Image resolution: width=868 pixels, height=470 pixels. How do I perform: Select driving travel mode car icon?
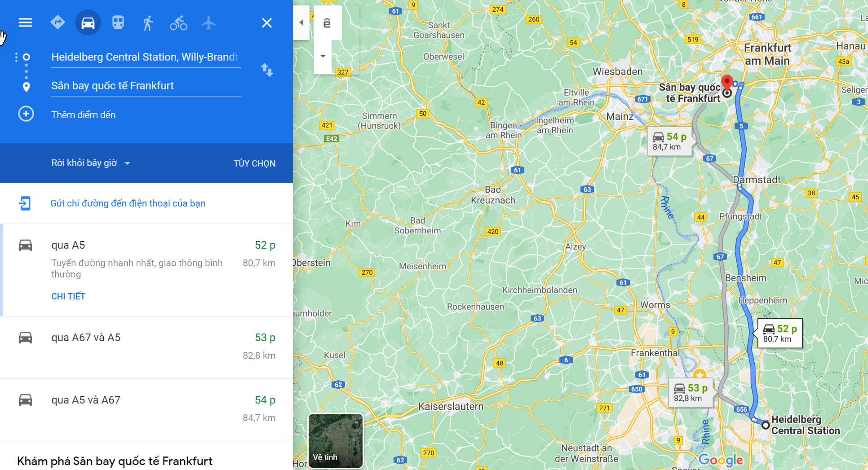(x=88, y=22)
